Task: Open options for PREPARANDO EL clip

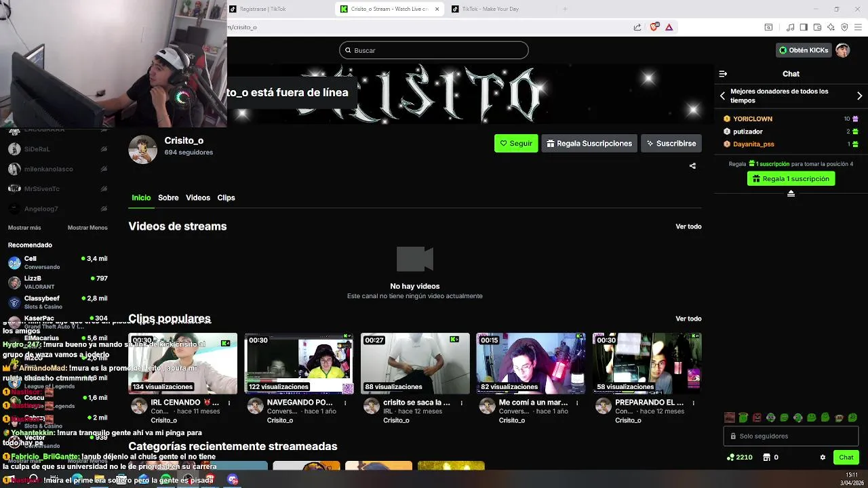Action: click(x=693, y=403)
